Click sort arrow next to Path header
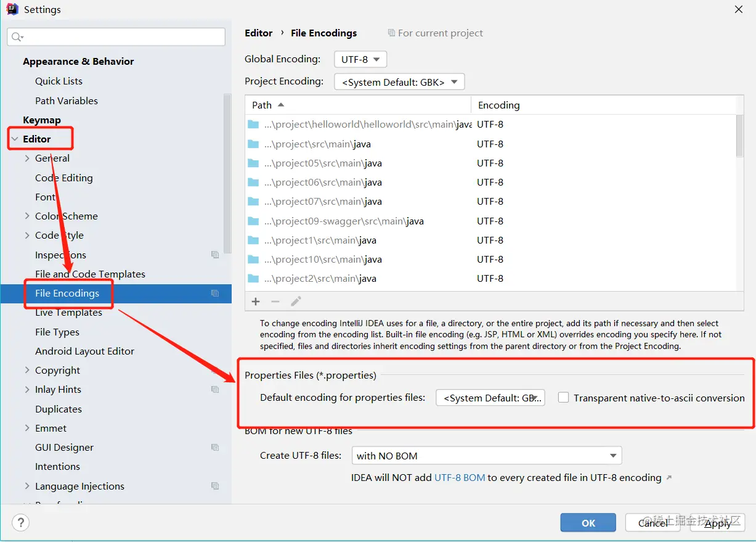Image resolution: width=756 pixels, height=542 pixels. point(281,105)
